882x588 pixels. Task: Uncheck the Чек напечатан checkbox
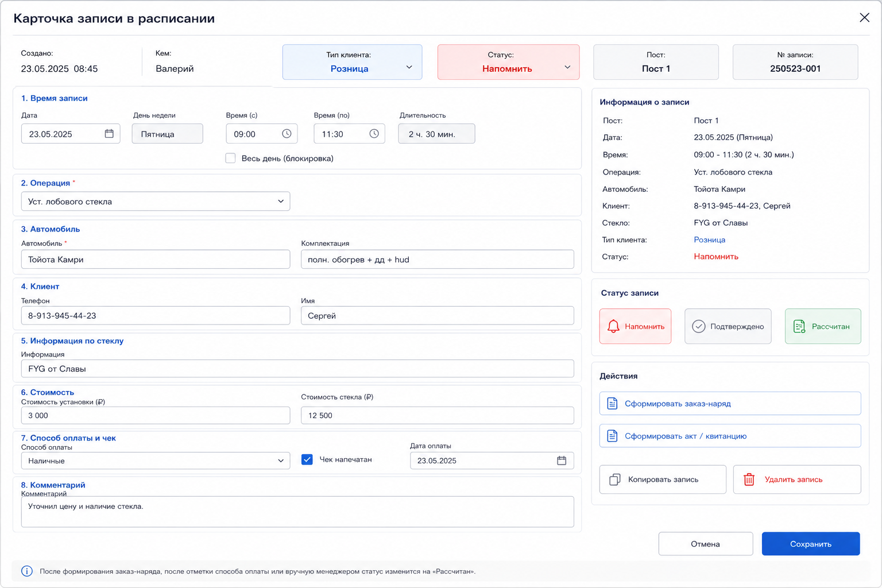[307, 459]
